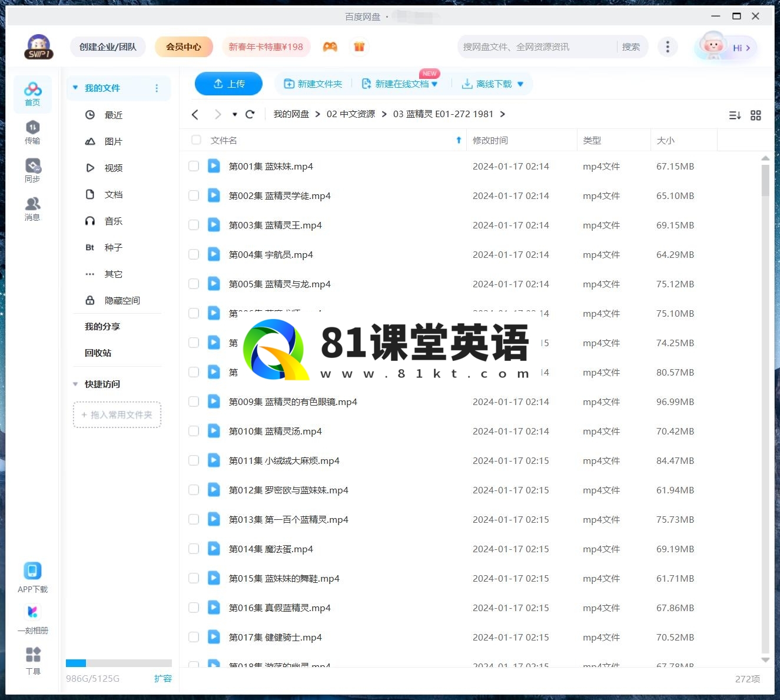The height and width of the screenshot is (700, 780).
Task: Click 新建文件夹 new folder button
Action: coord(313,84)
